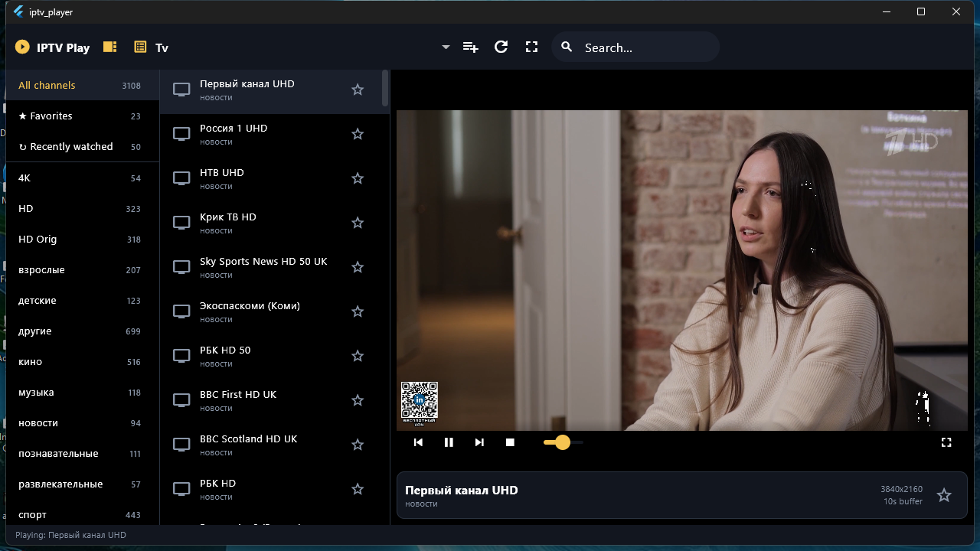Select the музыка category

pos(83,392)
